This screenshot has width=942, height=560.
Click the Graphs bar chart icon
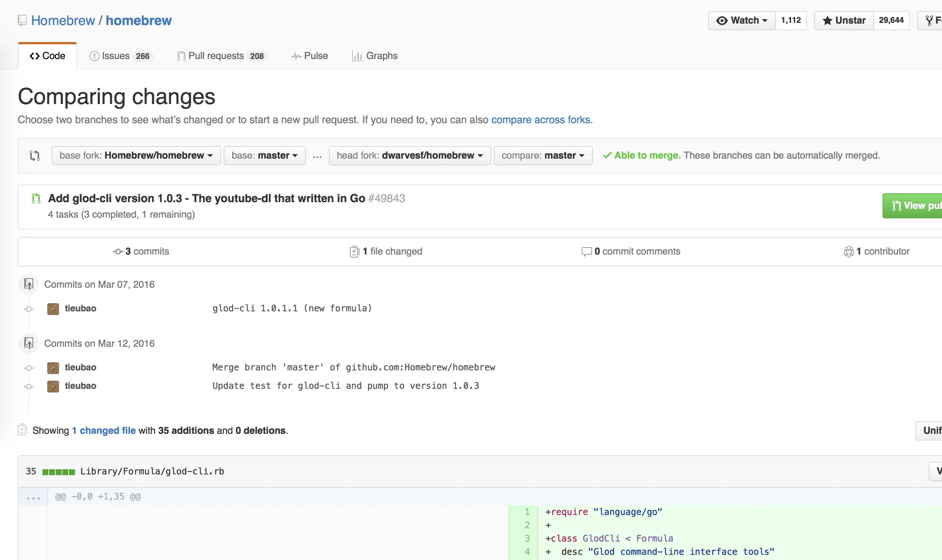[x=357, y=56]
